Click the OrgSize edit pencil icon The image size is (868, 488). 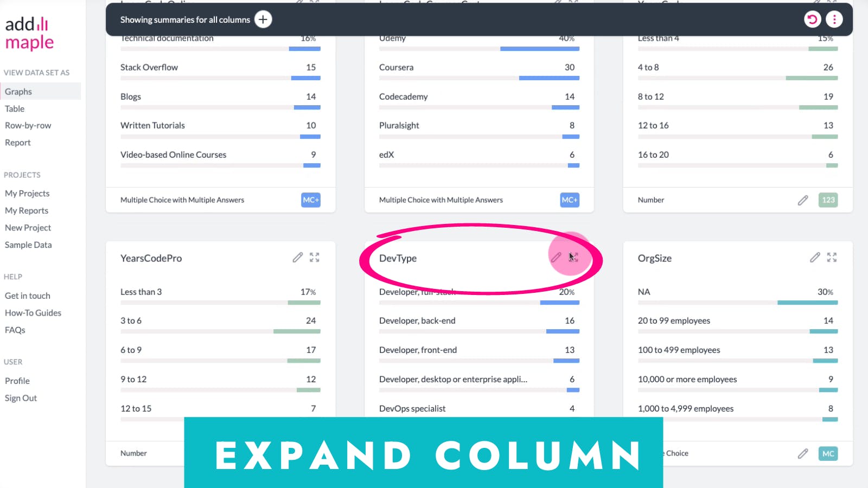(x=815, y=258)
